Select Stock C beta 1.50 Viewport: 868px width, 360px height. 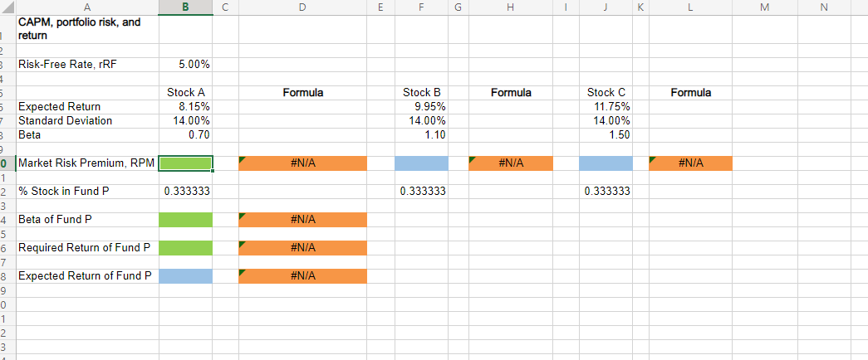coord(606,135)
